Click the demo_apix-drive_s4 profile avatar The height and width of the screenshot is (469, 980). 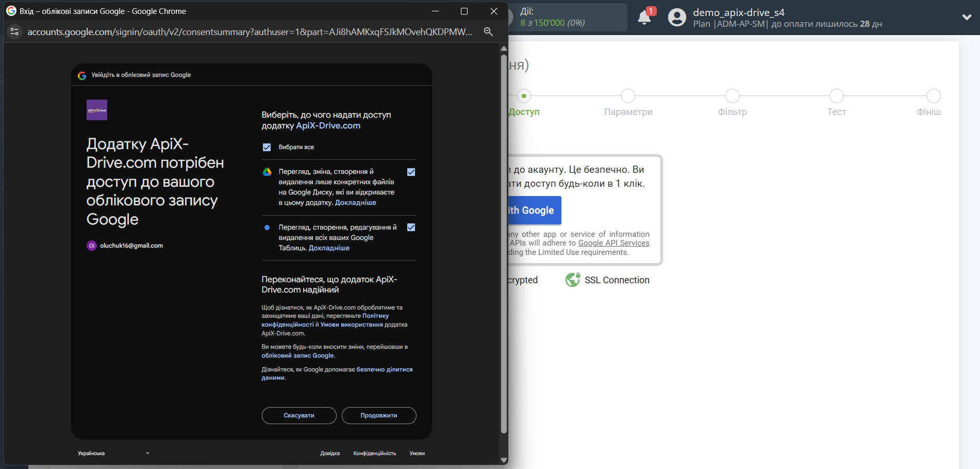(676, 17)
